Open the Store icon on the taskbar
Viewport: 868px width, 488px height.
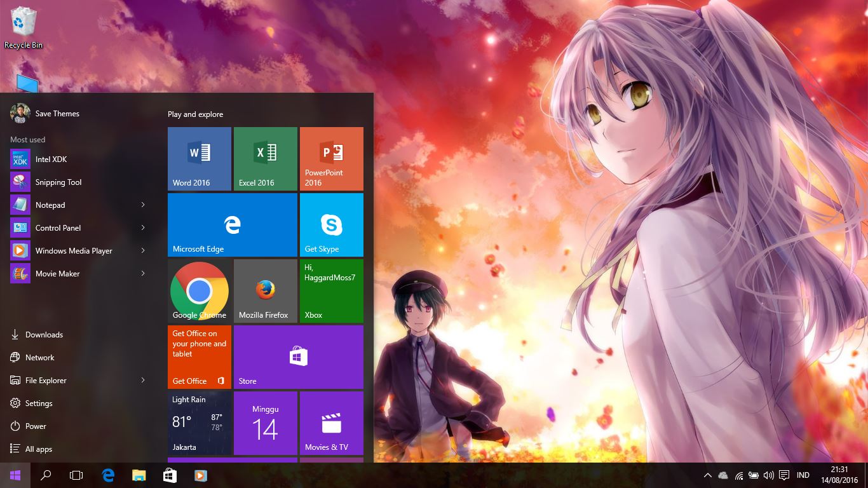pyautogui.click(x=170, y=475)
